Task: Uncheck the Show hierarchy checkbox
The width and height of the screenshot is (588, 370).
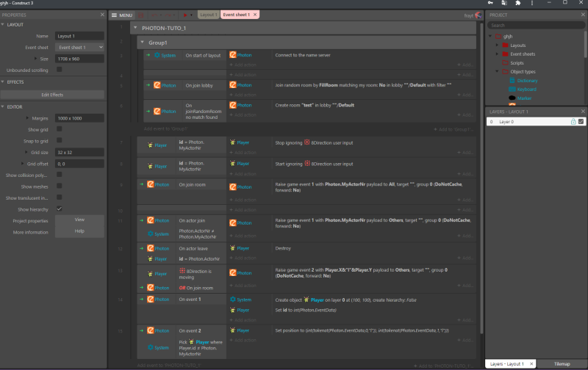Action: [x=60, y=209]
